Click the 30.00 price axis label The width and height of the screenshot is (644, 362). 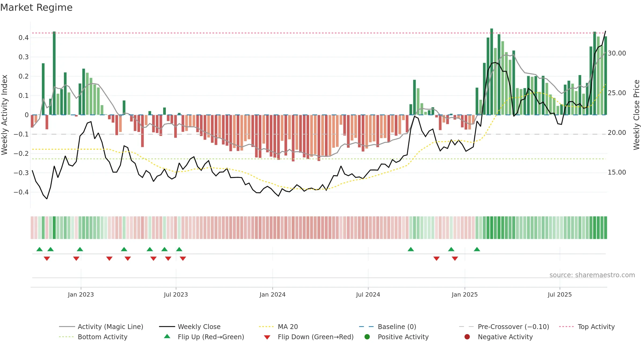click(x=617, y=53)
